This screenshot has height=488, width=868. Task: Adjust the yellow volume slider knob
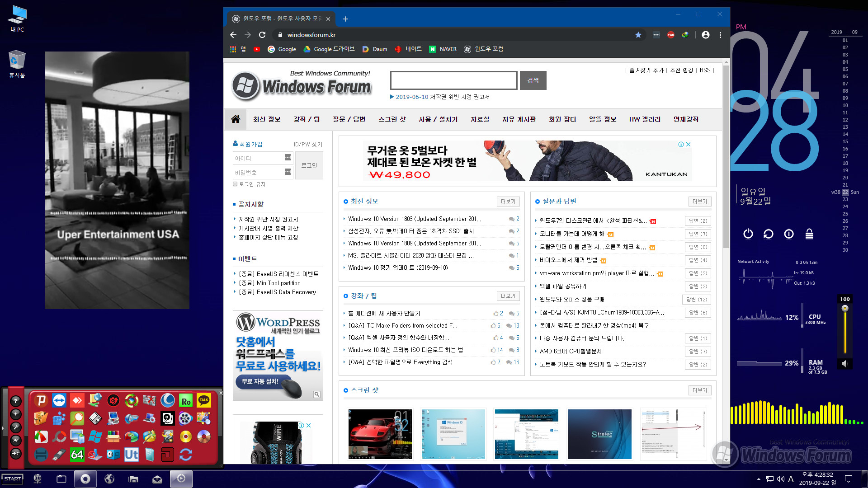coord(844,309)
